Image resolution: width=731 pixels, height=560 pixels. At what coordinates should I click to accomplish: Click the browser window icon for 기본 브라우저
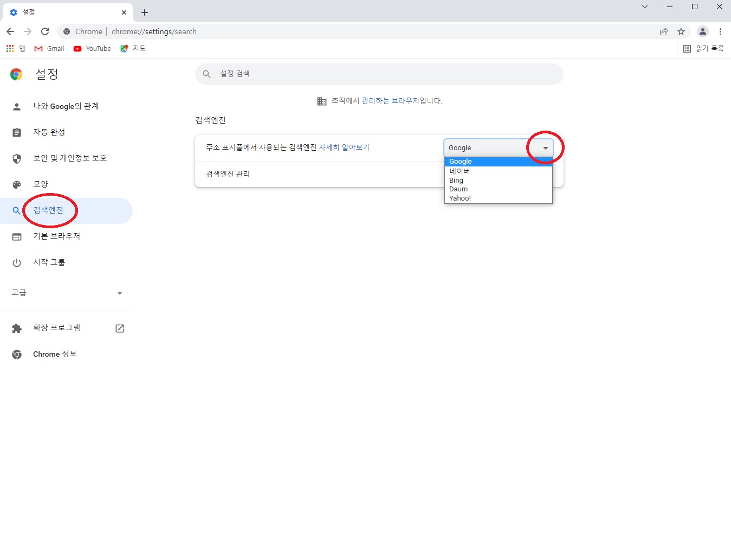(x=17, y=236)
